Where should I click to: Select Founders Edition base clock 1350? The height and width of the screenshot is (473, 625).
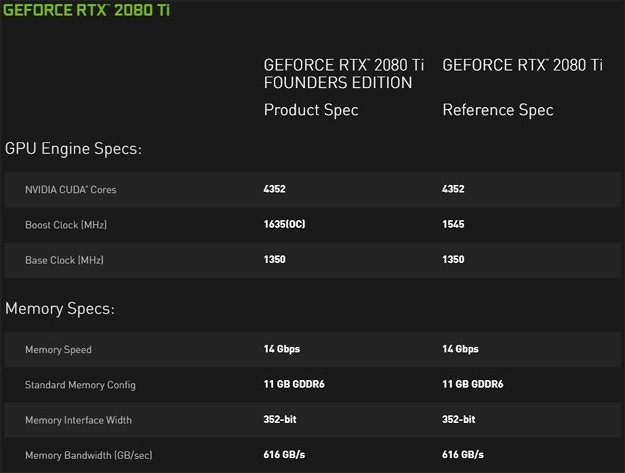pos(274,259)
